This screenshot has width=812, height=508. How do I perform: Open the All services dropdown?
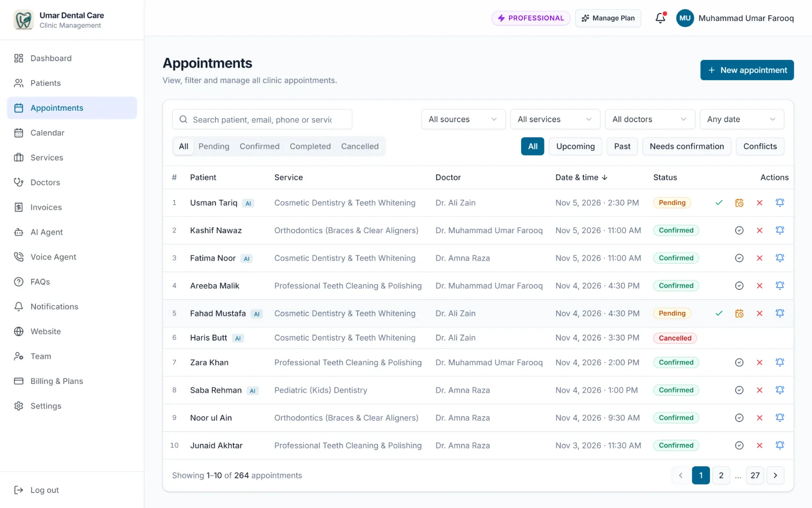[555, 119]
